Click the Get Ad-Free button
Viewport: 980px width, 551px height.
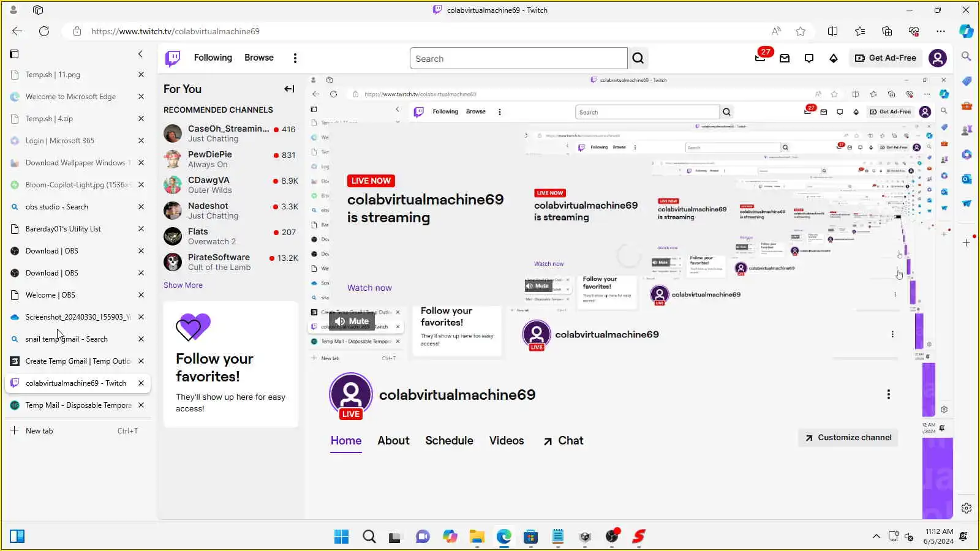click(x=886, y=58)
